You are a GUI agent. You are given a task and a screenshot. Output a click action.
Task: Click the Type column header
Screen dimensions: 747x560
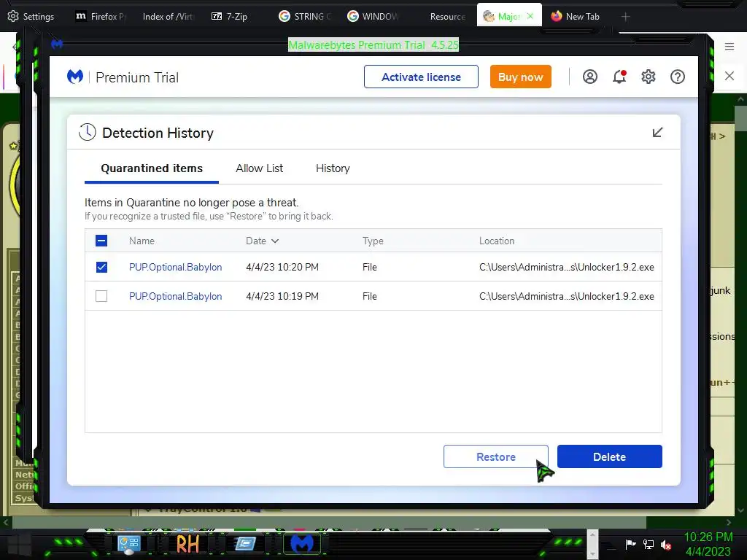(x=373, y=241)
